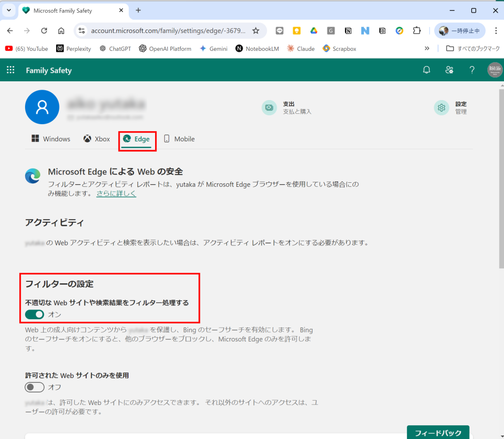Expand the tab search dropdown arrow

(x=8, y=10)
